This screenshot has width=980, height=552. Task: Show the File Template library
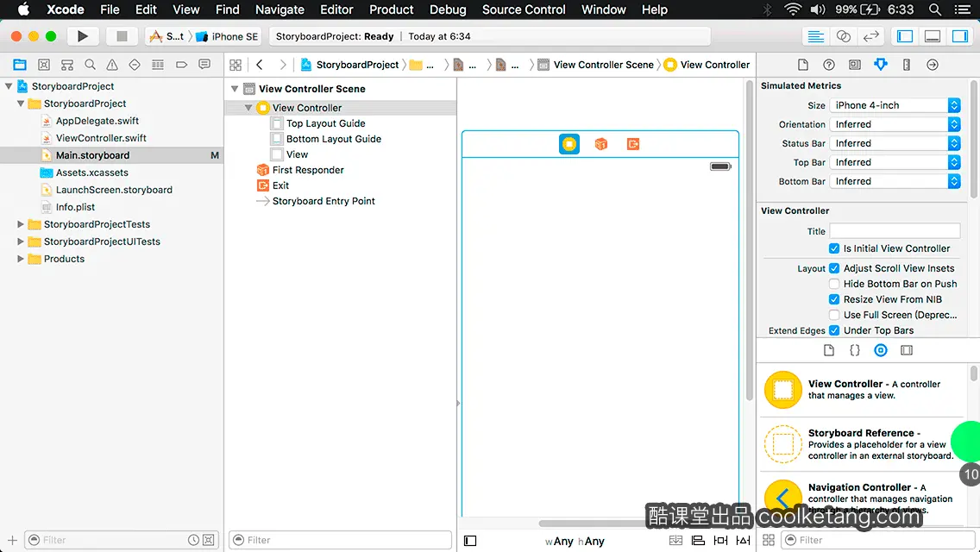pyautogui.click(x=829, y=350)
